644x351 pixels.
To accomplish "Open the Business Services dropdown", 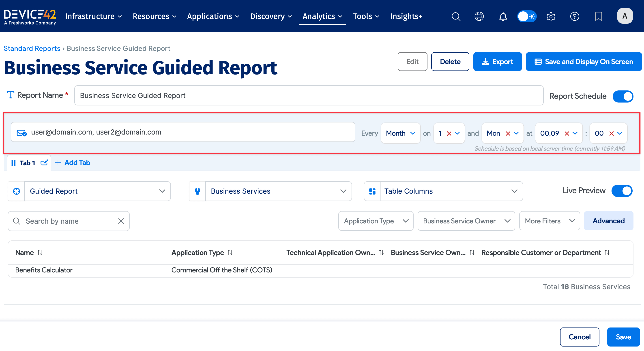I will point(279,191).
